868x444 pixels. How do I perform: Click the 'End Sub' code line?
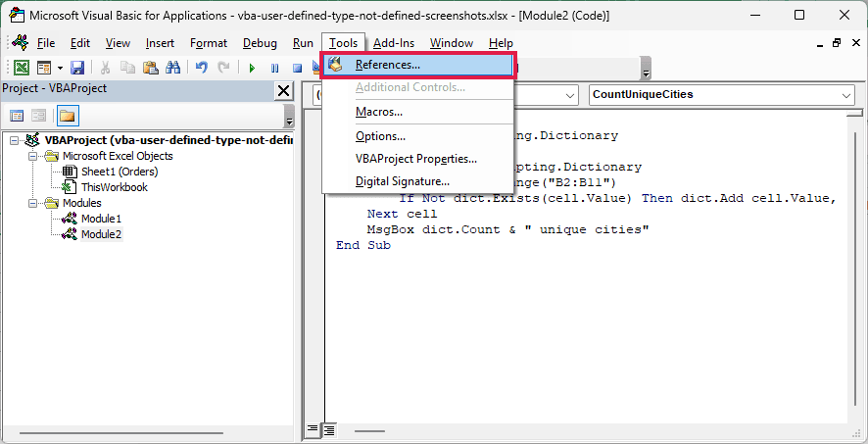click(363, 245)
